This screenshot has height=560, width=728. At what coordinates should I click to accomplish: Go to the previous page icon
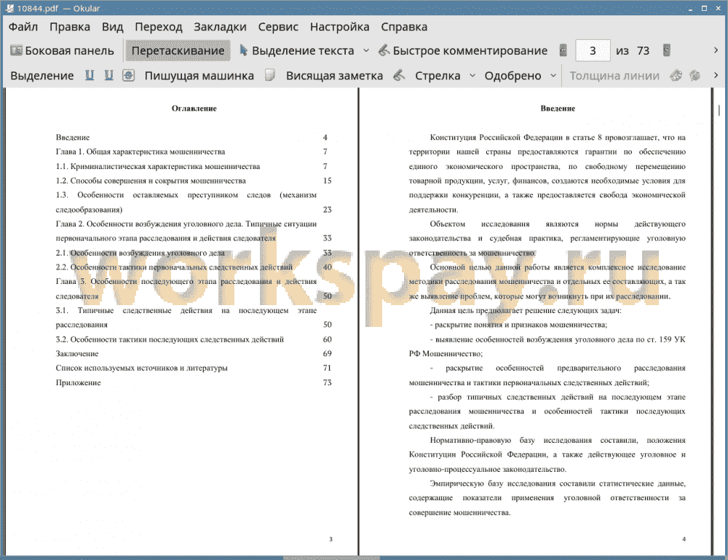pos(563,51)
